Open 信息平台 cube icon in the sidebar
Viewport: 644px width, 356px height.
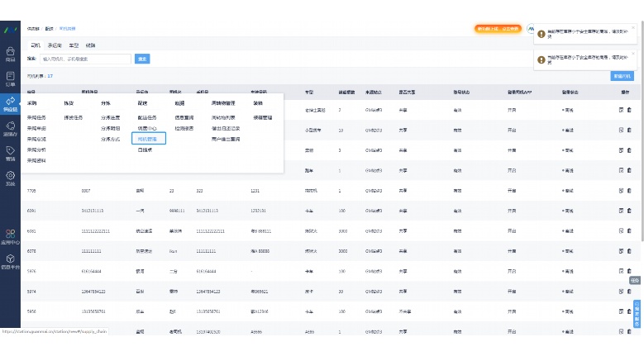[x=10, y=262]
